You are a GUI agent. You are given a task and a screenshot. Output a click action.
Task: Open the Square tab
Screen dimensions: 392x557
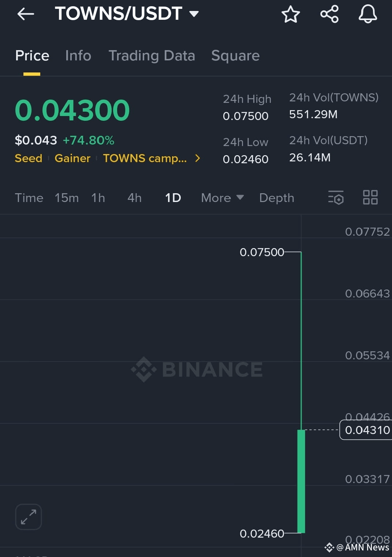[x=235, y=56]
